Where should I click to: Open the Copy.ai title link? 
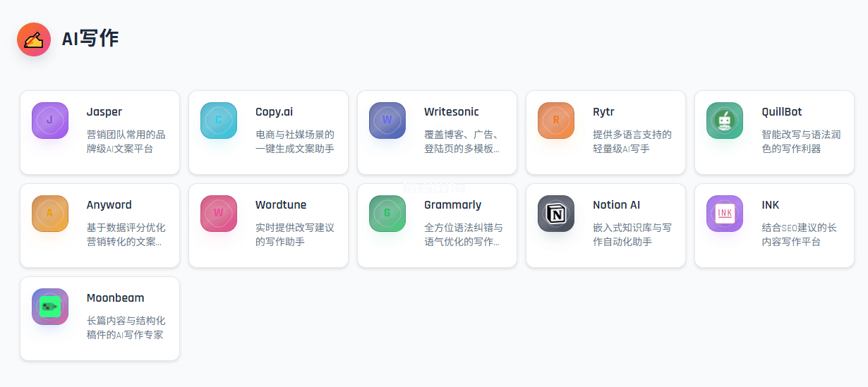[274, 112]
